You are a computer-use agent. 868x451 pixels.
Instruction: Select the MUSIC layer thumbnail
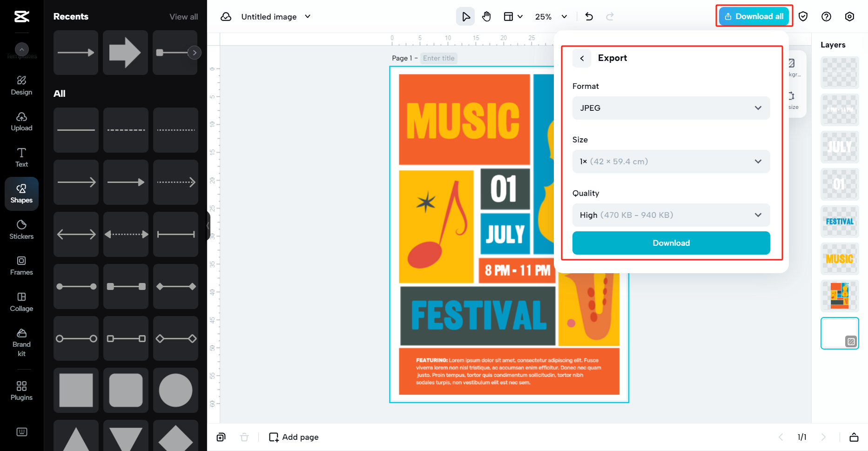(x=840, y=259)
